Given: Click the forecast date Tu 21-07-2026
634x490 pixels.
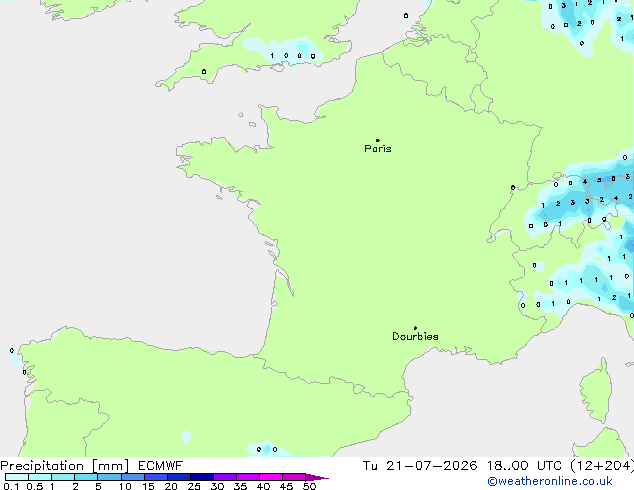Looking at the screenshot, I should point(420,466).
